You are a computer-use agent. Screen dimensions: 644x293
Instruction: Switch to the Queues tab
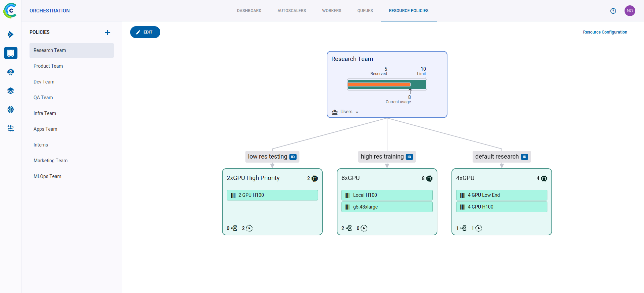click(365, 11)
